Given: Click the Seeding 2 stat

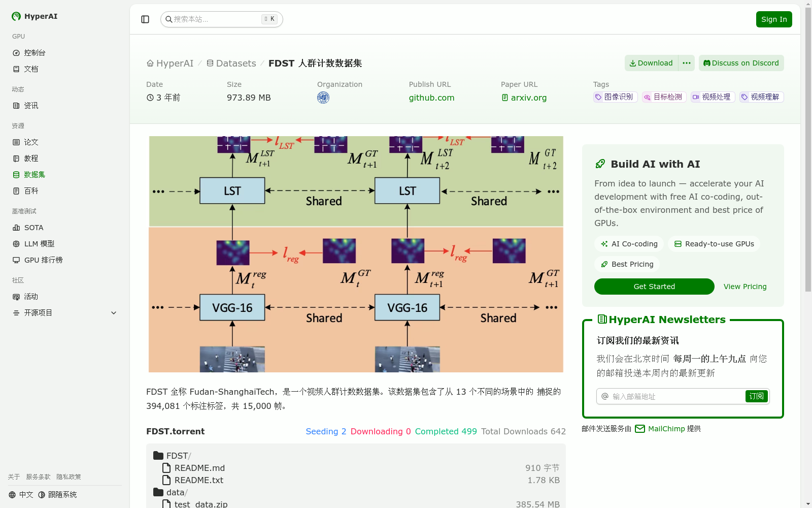Looking at the screenshot, I should tap(326, 431).
